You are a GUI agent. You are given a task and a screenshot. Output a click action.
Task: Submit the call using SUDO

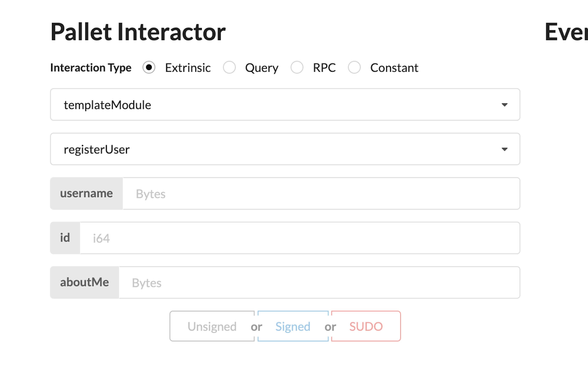[x=366, y=326]
